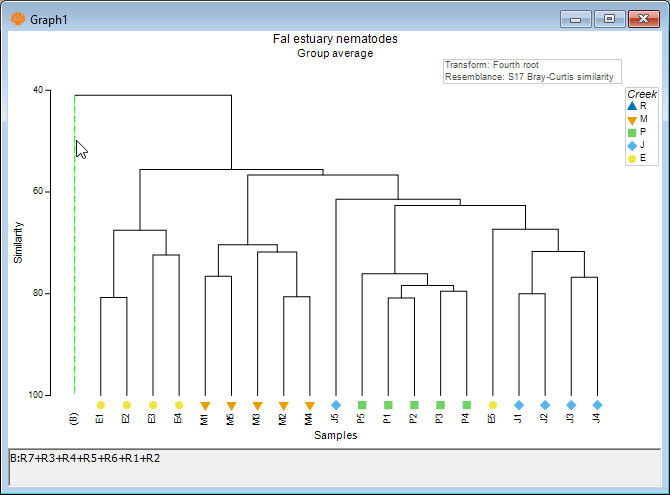Close the Graph1 window
The image size is (670, 495).
pyautogui.click(x=642, y=18)
